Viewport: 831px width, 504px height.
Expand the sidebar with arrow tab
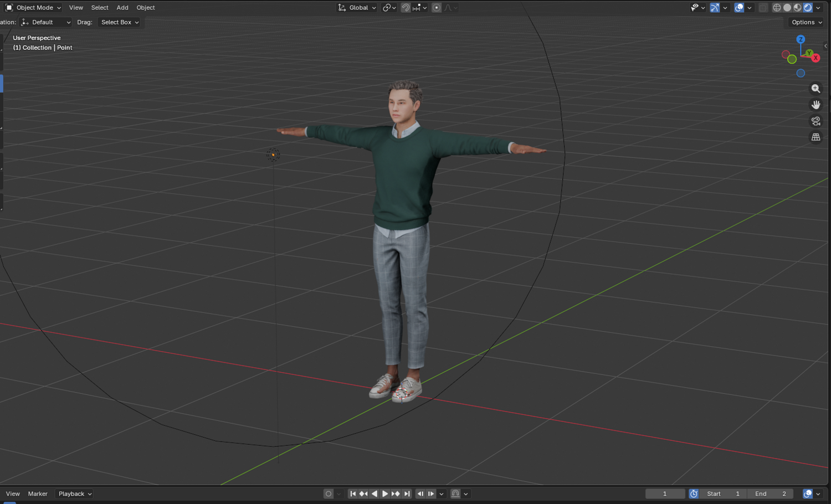(826, 46)
